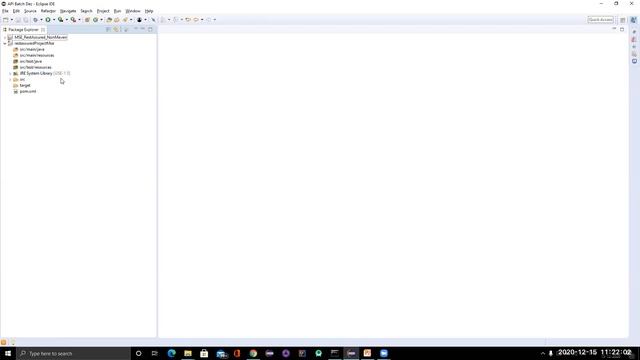Expand the src folder node
The image size is (640, 360).
click(x=10, y=80)
